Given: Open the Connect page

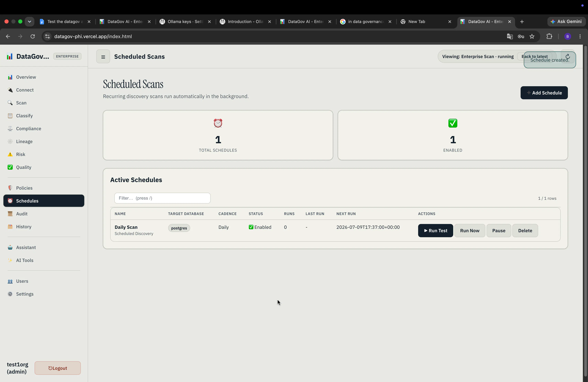Looking at the screenshot, I should [x=44, y=90].
